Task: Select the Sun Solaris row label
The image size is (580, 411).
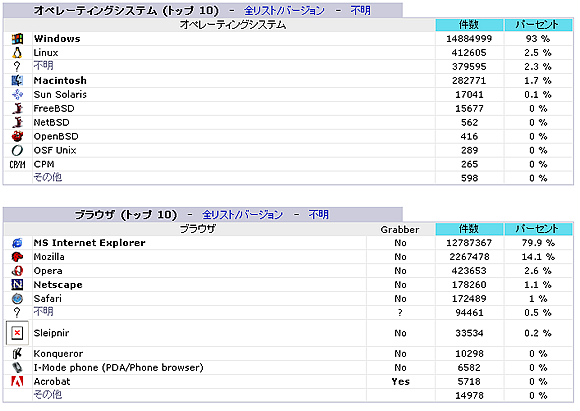Action: point(60,95)
